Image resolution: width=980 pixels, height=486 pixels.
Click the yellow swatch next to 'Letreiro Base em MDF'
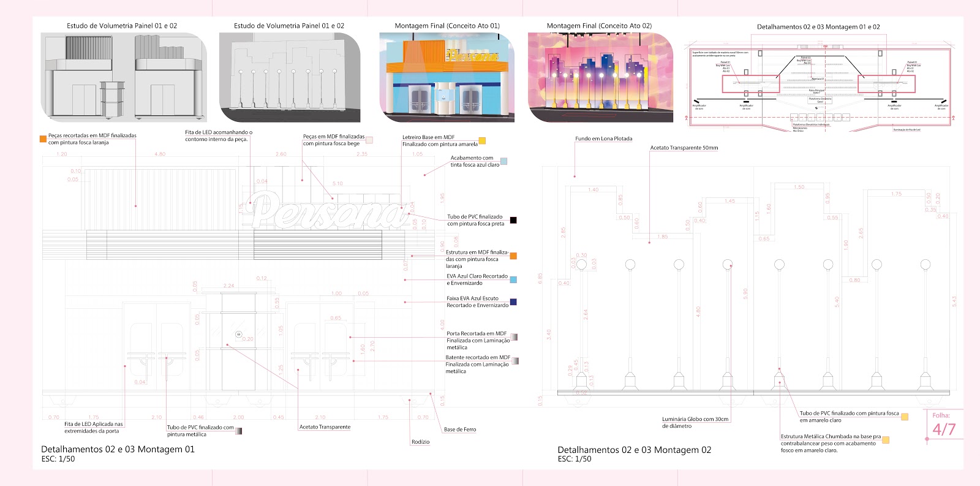(x=482, y=141)
